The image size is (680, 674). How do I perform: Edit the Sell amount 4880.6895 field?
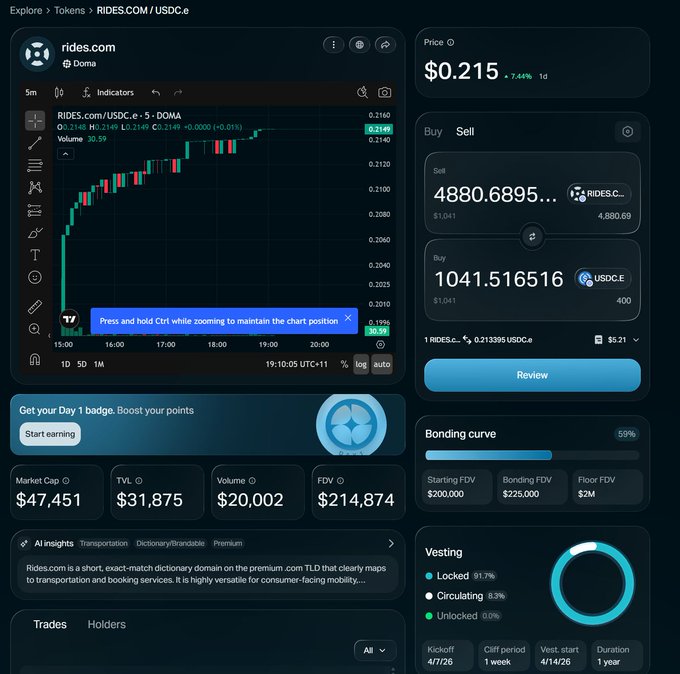[495, 194]
